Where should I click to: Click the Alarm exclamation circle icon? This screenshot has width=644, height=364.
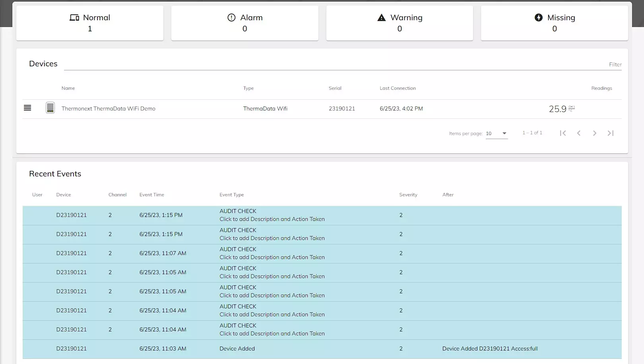[x=231, y=17]
